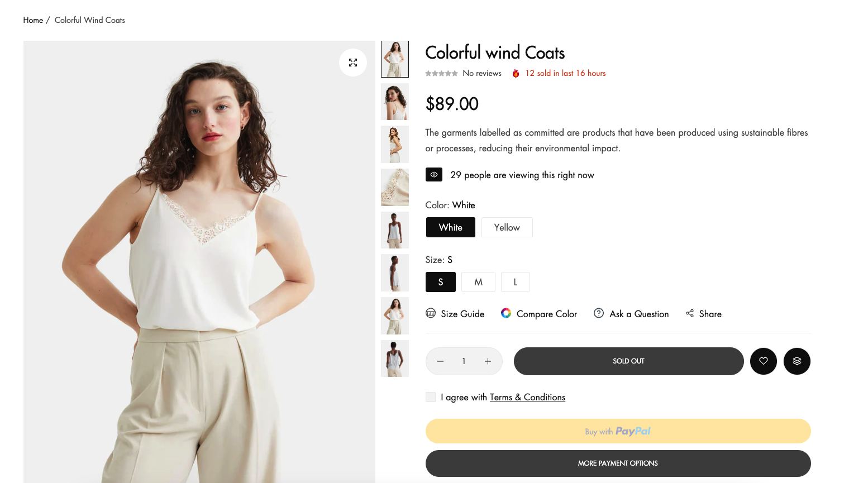This screenshot has height=483, width=868.
Task: Choose size L
Action: pos(515,282)
